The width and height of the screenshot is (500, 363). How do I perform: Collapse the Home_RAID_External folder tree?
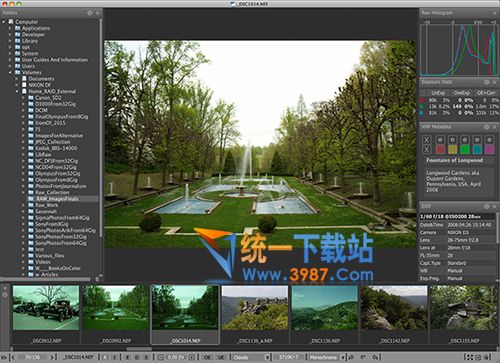click(x=17, y=91)
